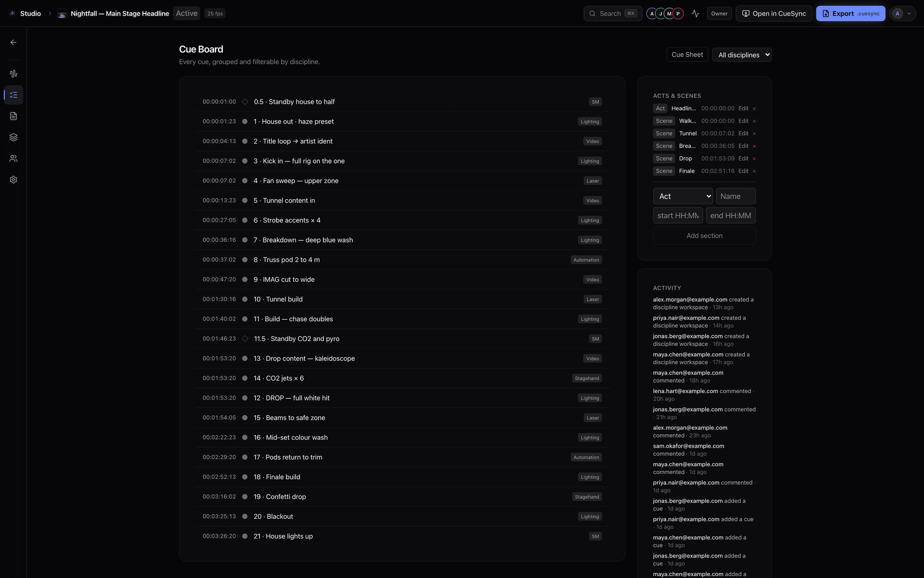The height and width of the screenshot is (578, 924).
Task: Select cue 19 Confetti drop row
Action: pos(402,497)
